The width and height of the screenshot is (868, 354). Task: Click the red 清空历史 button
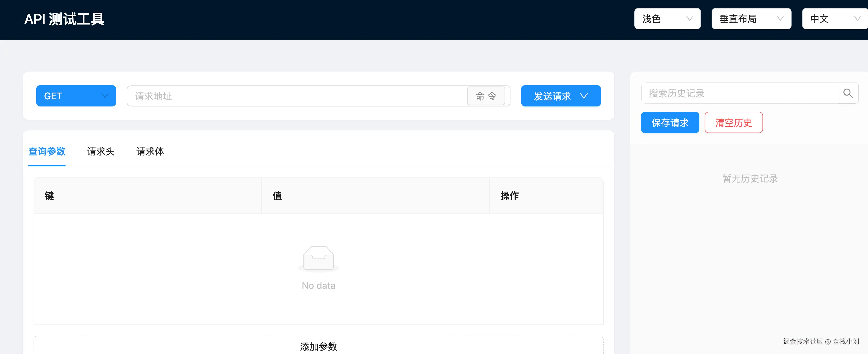click(x=733, y=122)
